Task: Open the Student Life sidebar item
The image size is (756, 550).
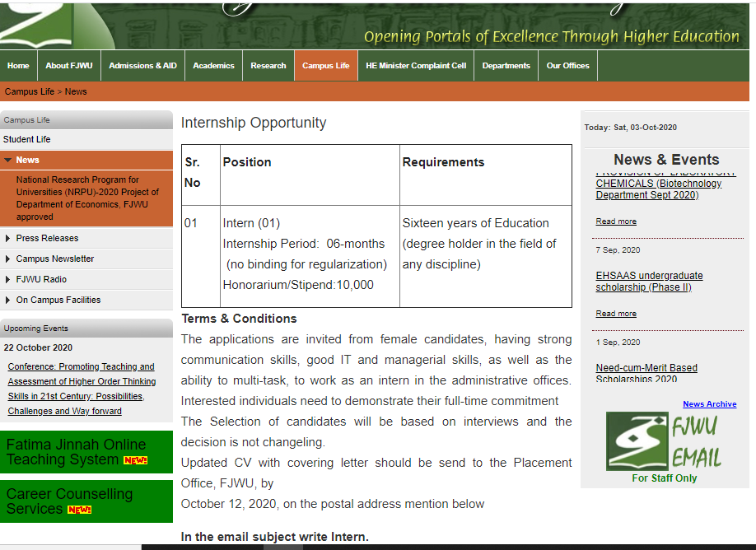Action: coord(86,139)
